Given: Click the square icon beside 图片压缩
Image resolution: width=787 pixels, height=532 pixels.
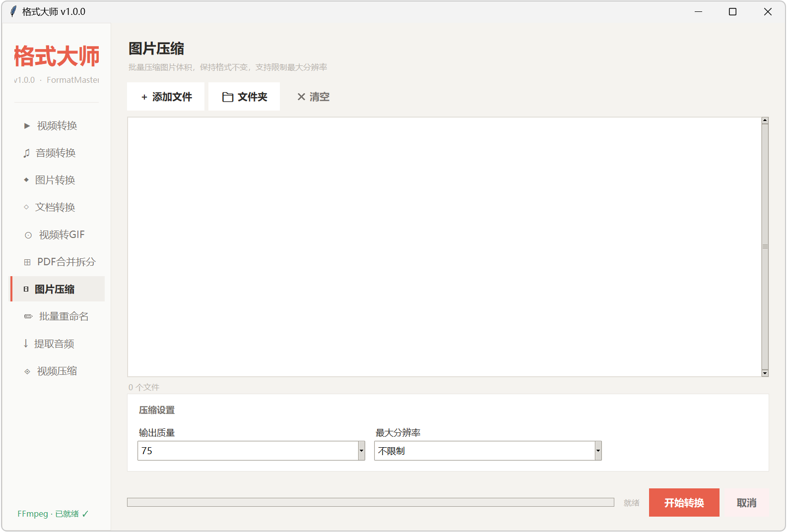Looking at the screenshot, I should point(26,289).
